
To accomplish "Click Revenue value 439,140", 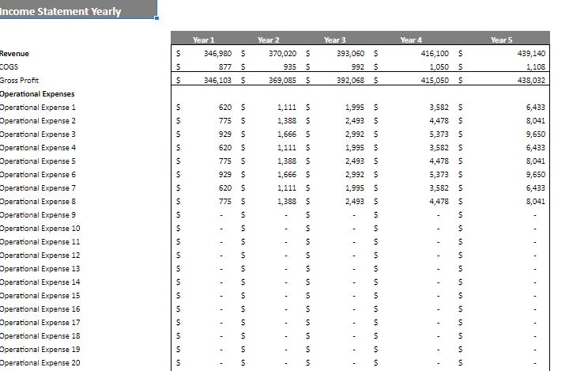I will (x=531, y=54).
